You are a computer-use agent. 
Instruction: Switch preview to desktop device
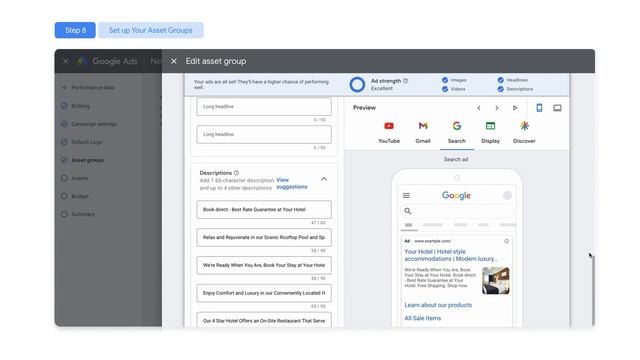point(557,108)
